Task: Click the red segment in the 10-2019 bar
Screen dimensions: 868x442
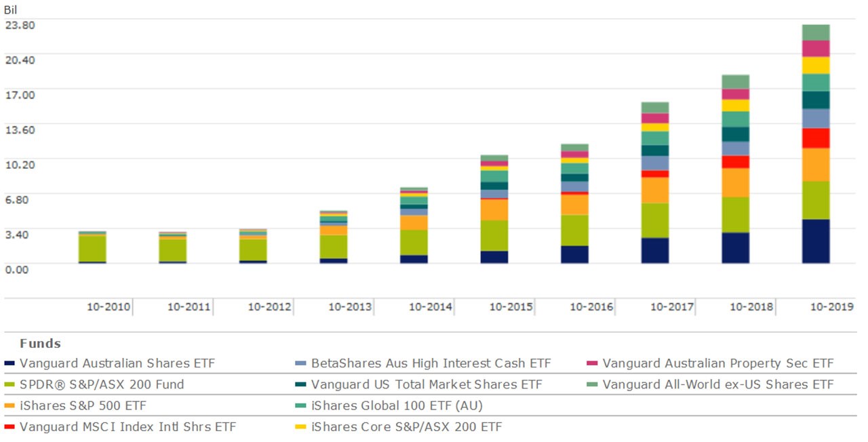Action: [x=816, y=138]
